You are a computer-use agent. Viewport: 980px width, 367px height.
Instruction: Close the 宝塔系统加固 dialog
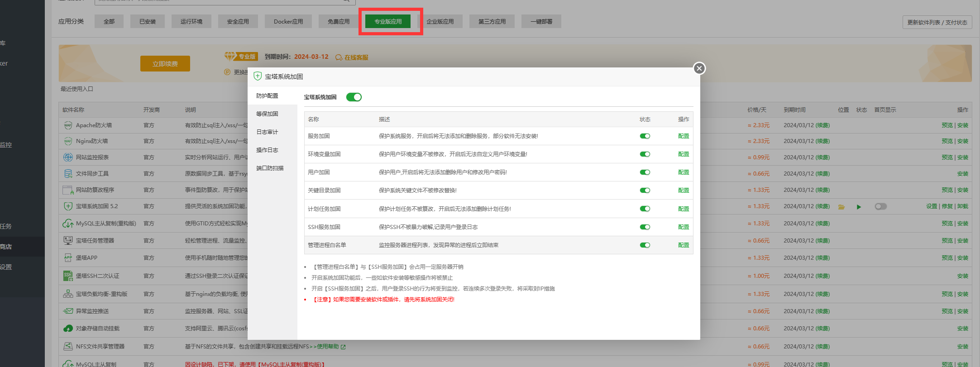[x=699, y=68]
